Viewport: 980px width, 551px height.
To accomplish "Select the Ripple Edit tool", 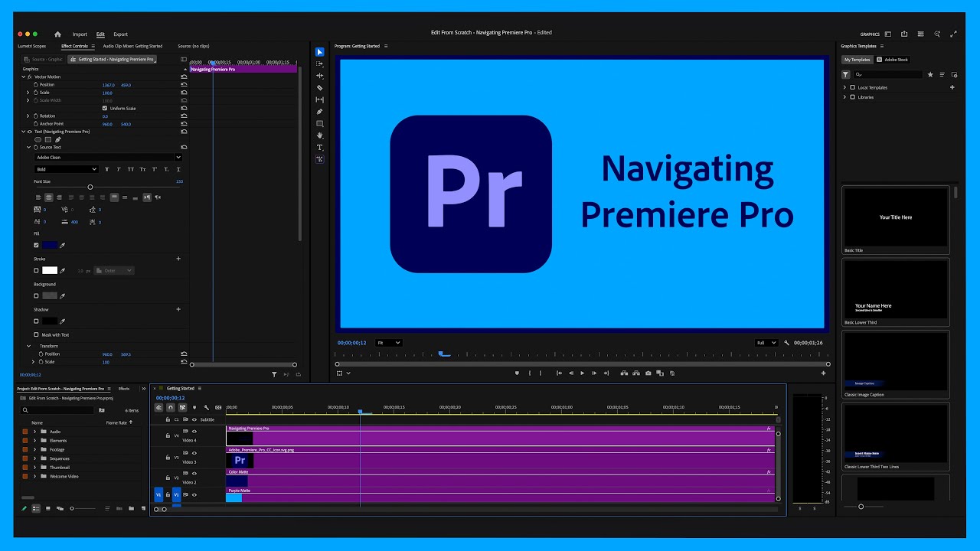I will click(x=320, y=76).
